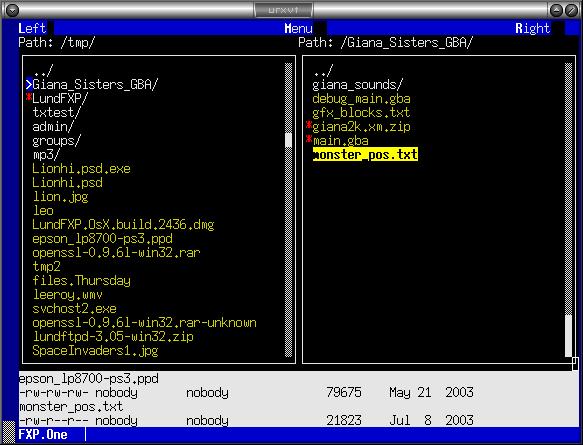583x445 pixels.
Task: Select mp3/ directory
Action: click(46, 155)
